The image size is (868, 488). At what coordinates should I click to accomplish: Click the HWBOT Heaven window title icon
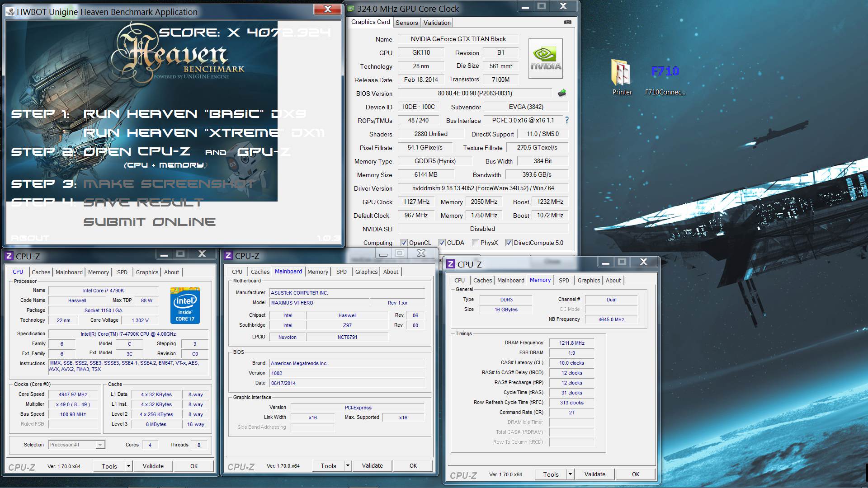[x=11, y=12]
